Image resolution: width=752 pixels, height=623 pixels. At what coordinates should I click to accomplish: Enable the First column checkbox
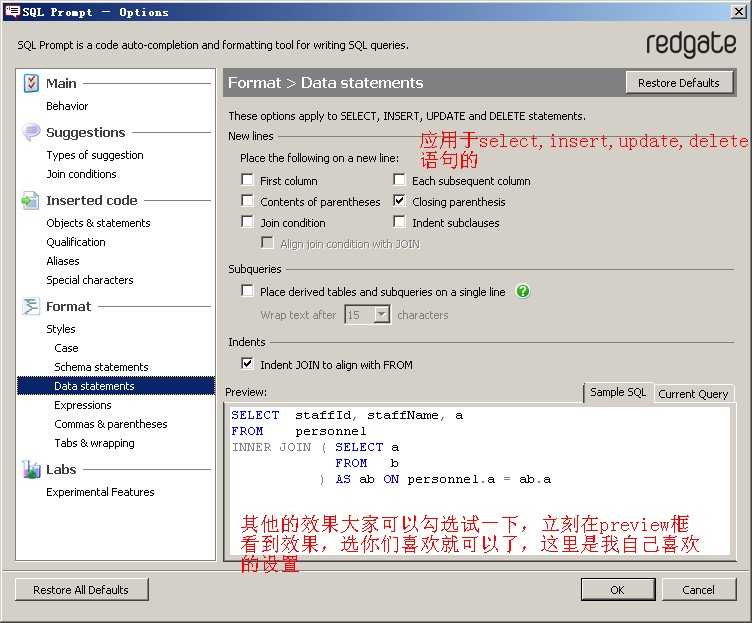pyautogui.click(x=247, y=180)
